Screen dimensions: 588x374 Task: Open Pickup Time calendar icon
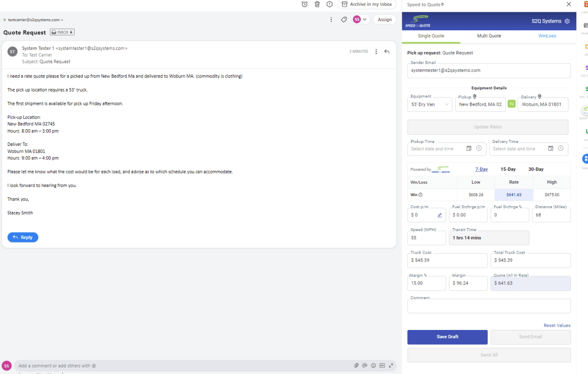[469, 149]
